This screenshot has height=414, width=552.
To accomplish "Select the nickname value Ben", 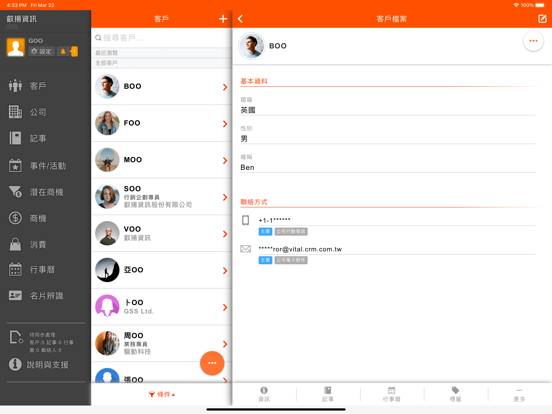I will pyautogui.click(x=247, y=168).
